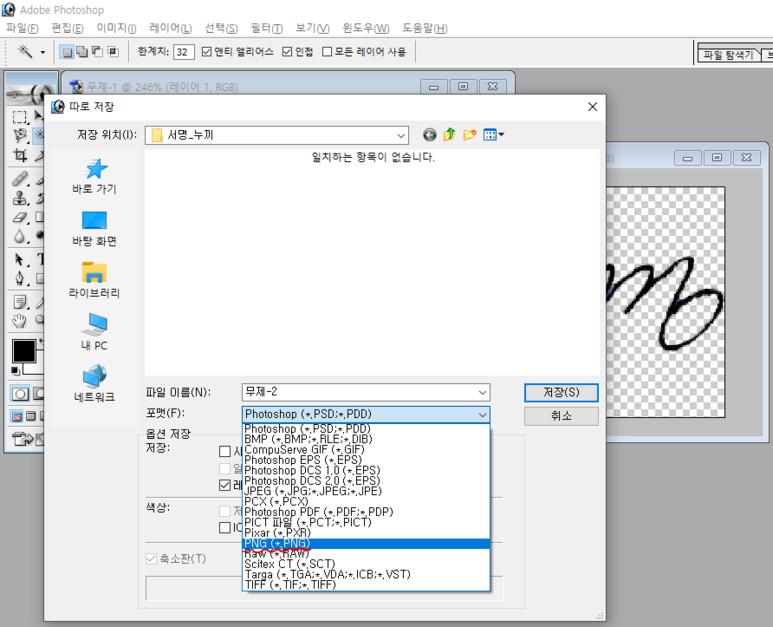Select the Eraser tool

20,217
